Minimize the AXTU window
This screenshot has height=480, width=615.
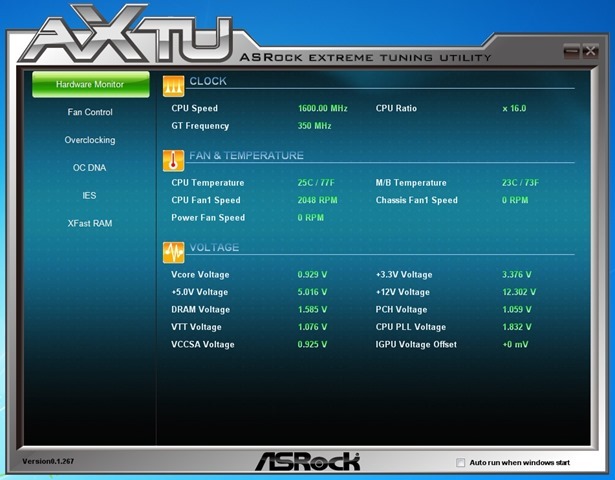tap(571, 51)
